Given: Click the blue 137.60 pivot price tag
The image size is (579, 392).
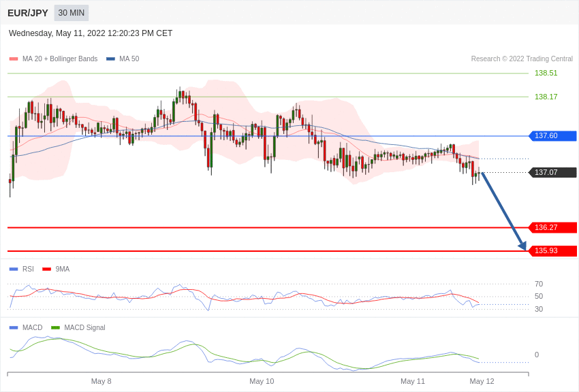Looking at the screenshot, I should [553, 135].
